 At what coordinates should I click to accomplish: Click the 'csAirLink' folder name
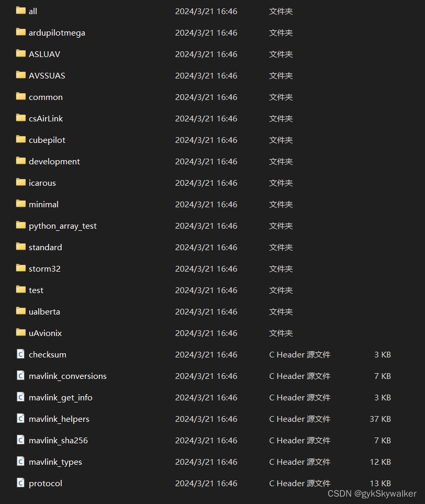45,119
